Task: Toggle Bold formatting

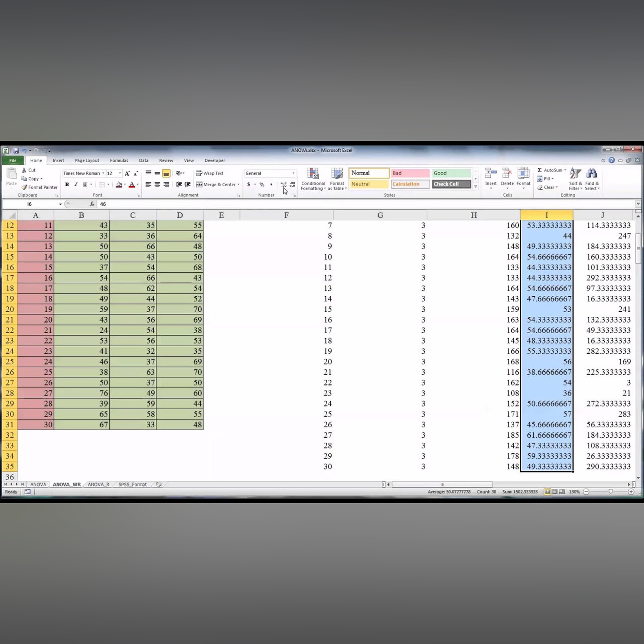Action: (x=67, y=184)
